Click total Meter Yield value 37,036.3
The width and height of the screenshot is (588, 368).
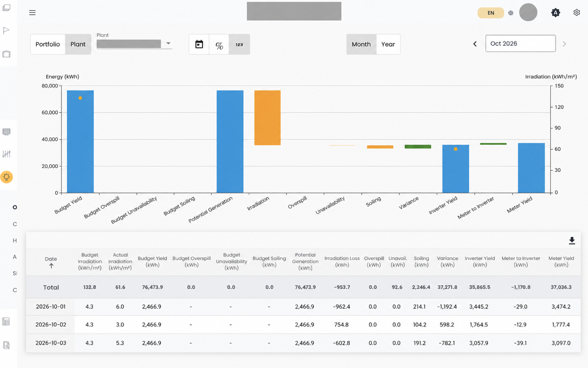(561, 287)
